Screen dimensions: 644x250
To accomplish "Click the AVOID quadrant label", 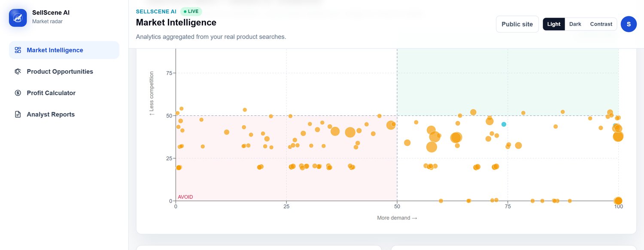I will [185, 197].
